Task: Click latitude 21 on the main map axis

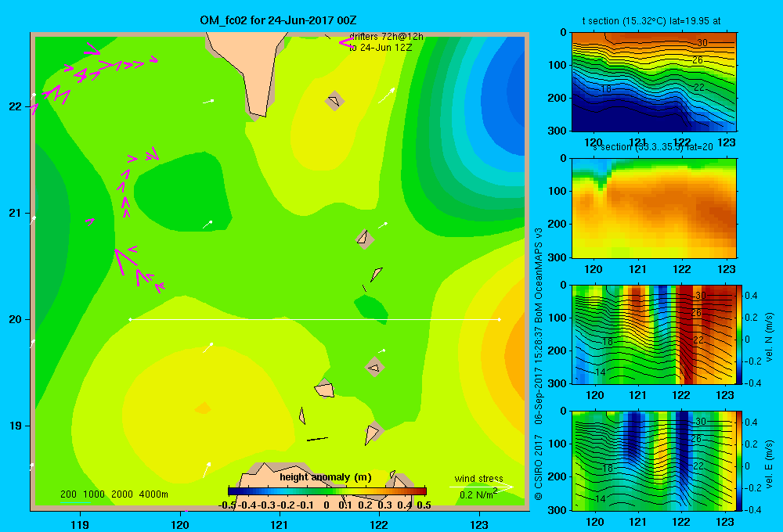Action: click(16, 213)
